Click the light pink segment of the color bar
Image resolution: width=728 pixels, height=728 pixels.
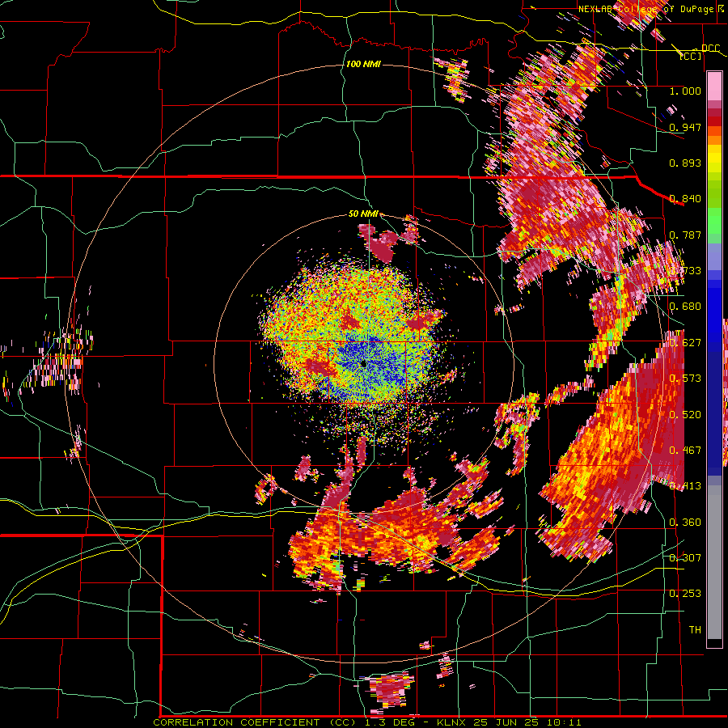(x=714, y=86)
